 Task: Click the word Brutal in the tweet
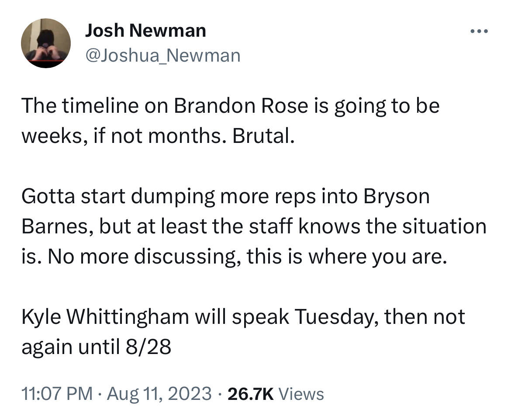coord(263,136)
